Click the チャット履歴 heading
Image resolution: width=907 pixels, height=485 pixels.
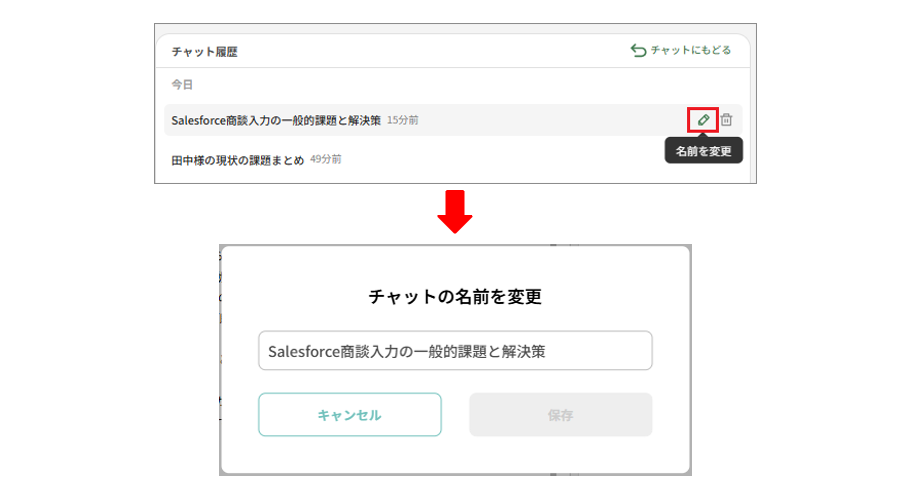point(205,52)
